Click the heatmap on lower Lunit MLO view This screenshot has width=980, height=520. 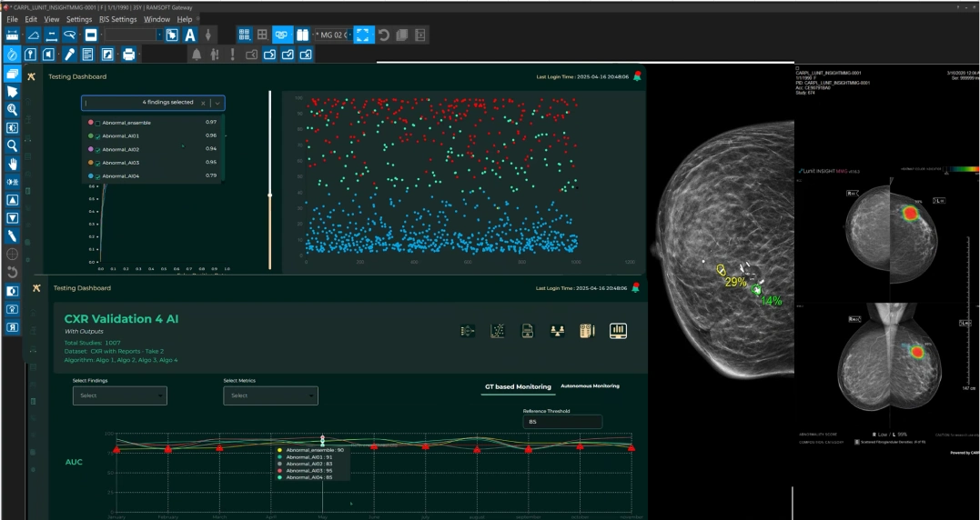tap(917, 352)
